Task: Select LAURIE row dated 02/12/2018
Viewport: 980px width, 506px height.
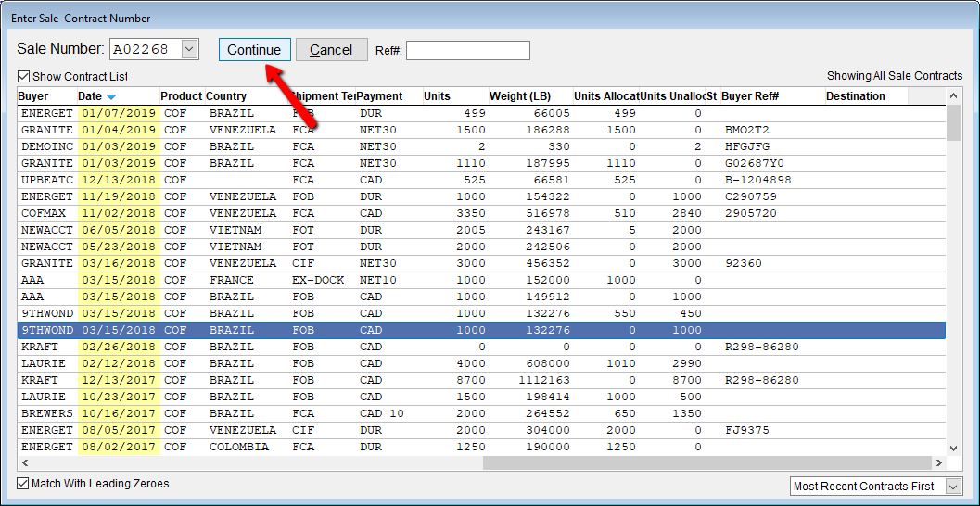Action: point(481,363)
